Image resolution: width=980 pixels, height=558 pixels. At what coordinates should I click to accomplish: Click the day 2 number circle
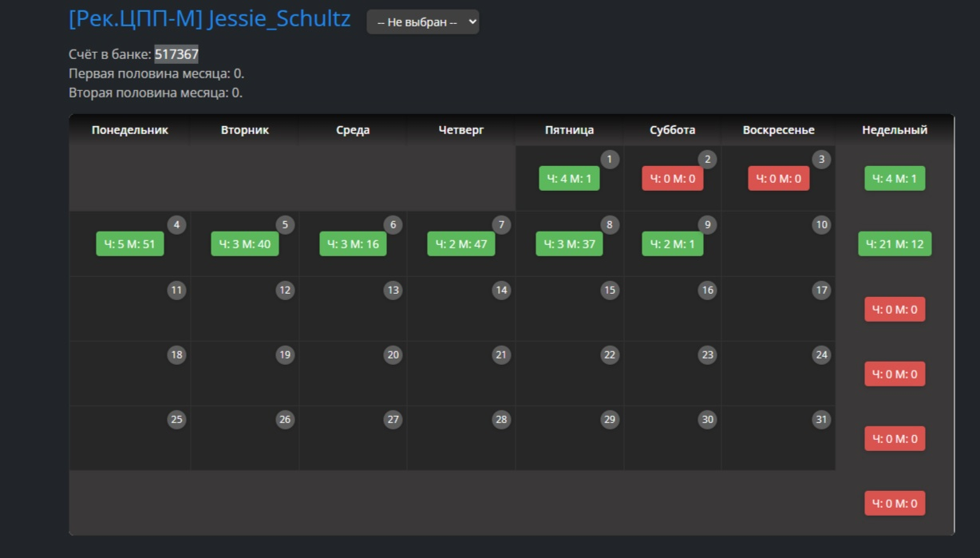(x=707, y=160)
